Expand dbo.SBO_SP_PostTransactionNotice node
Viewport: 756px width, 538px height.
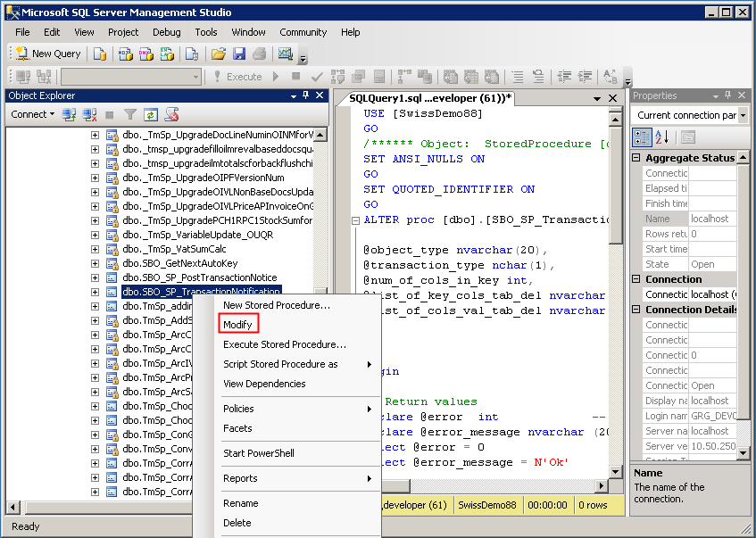click(x=95, y=278)
